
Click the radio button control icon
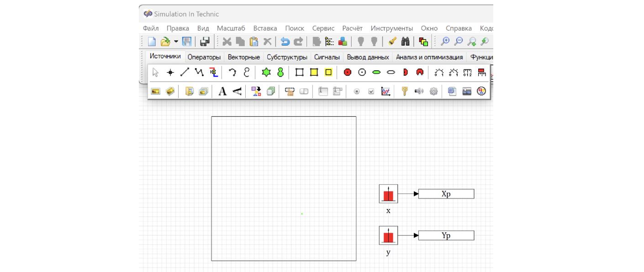tap(357, 91)
